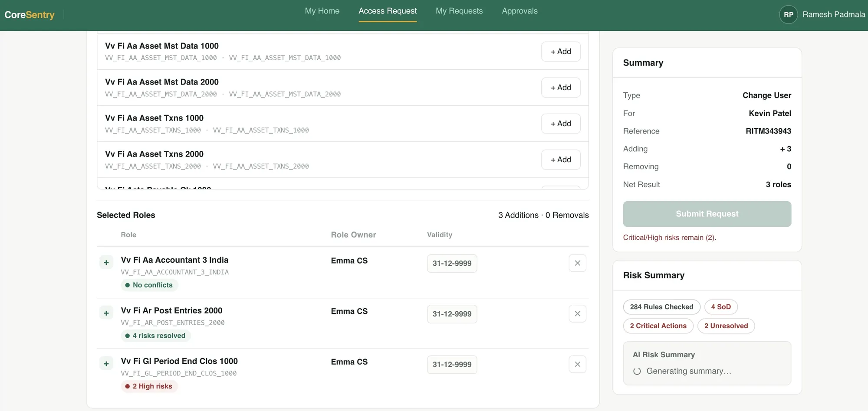Click the 4 SoD chip
This screenshot has width=868, height=411.
pyautogui.click(x=721, y=307)
